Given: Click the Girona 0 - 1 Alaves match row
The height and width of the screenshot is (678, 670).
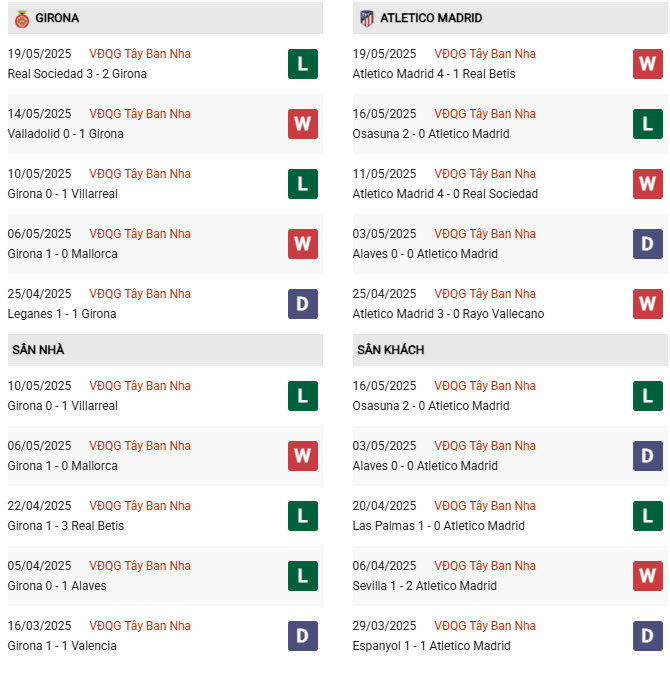Looking at the screenshot, I should point(57,586).
